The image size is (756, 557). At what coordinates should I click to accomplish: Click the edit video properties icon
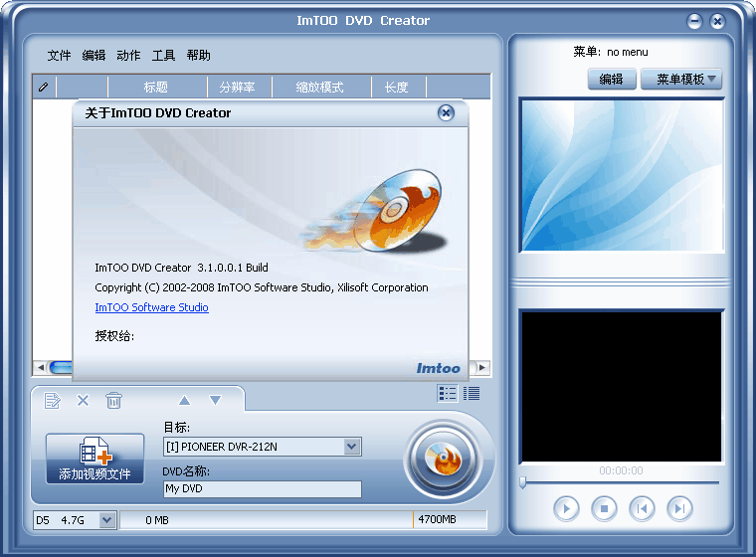(x=53, y=400)
